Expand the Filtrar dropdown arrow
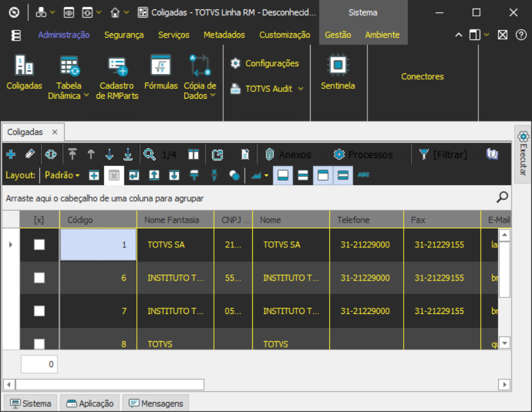Viewport: 532px width, 412px height. 477,155
